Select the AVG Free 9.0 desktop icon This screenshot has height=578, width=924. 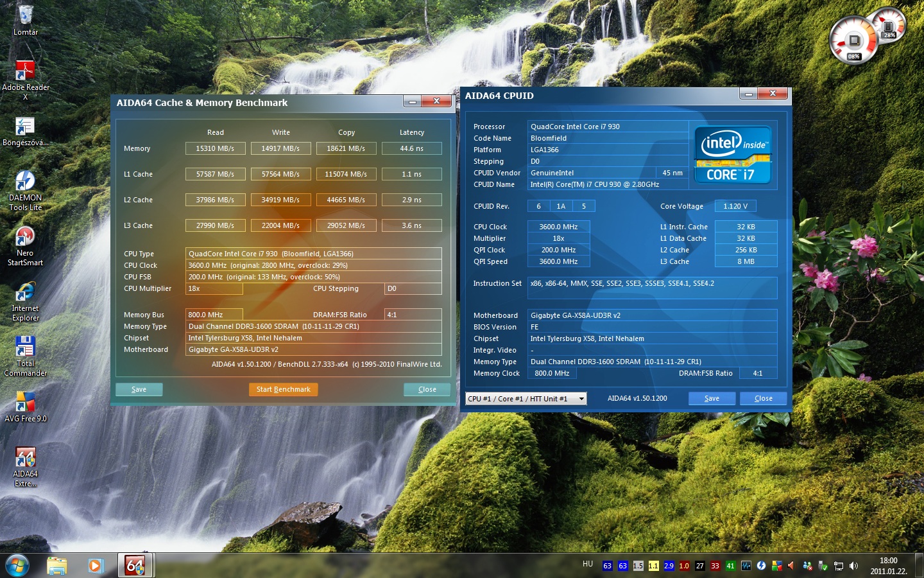tap(26, 406)
